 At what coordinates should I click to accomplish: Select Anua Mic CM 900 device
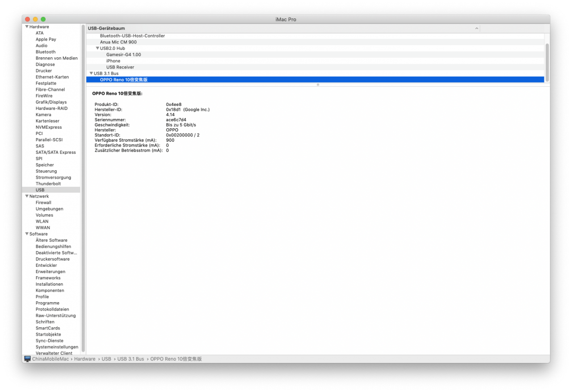pyautogui.click(x=315, y=42)
